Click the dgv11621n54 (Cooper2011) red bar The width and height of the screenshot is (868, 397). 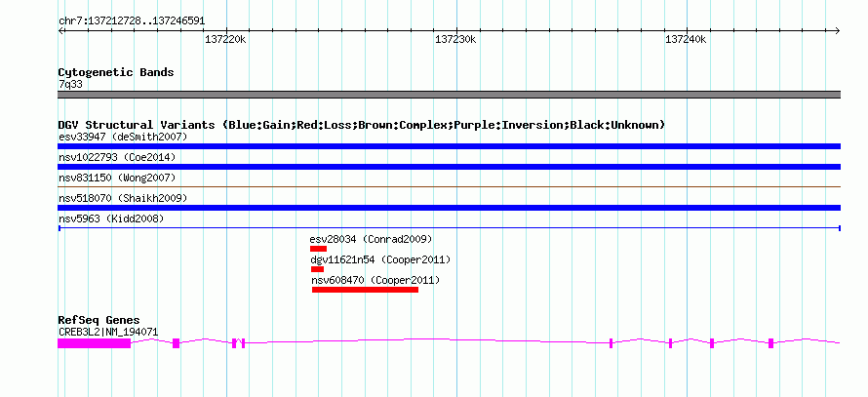[317, 269]
